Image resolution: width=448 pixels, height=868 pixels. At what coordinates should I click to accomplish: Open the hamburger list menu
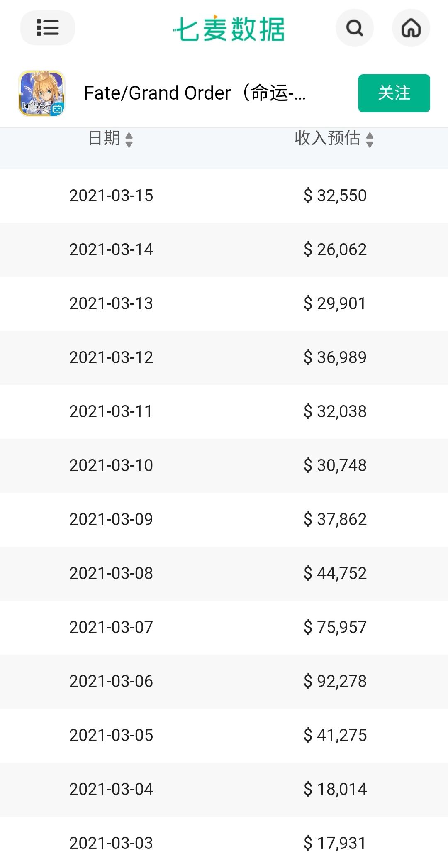point(47,28)
